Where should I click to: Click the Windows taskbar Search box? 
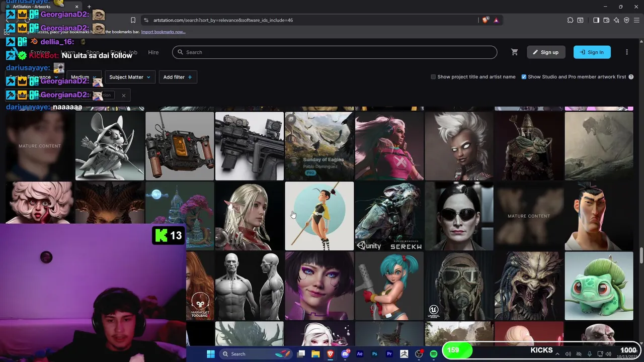257,354
